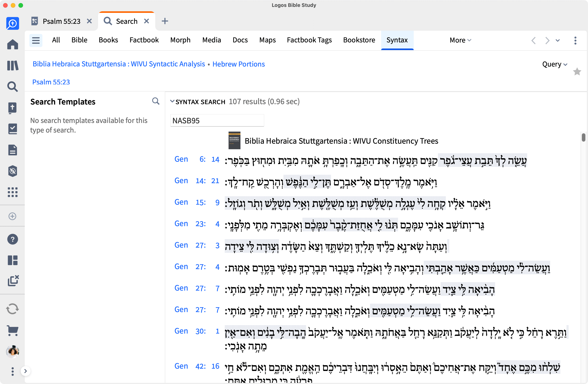
Task: Select the Books search type
Action: click(108, 40)
